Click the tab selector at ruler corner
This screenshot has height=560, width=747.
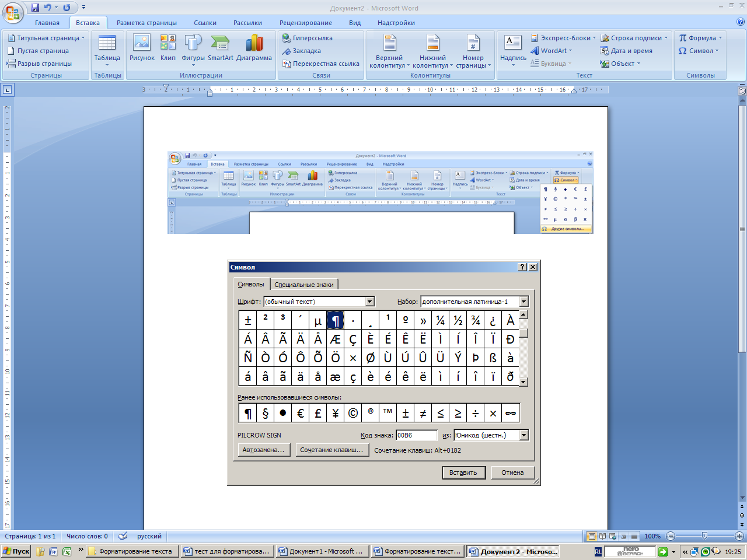coord(8,90)
